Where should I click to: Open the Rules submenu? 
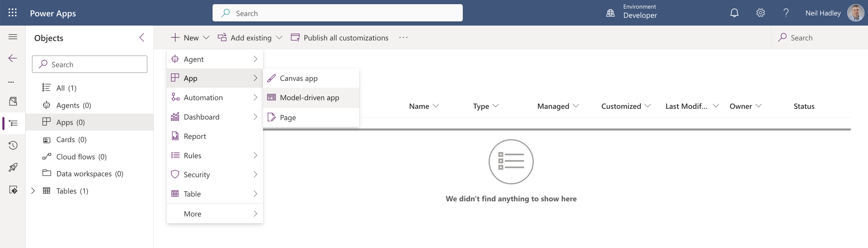click(215, 156)
